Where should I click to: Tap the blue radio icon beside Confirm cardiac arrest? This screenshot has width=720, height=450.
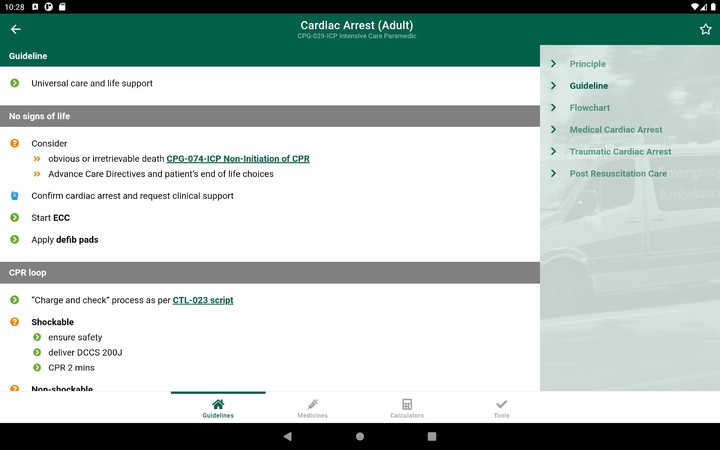(x=15, y=196)
